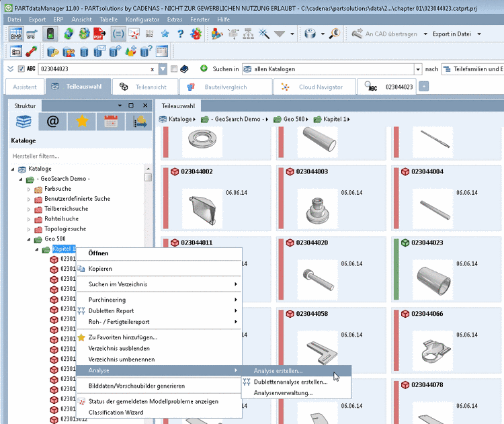The height and width of the screenshot is (424, 504).
Task: Click the traffic light status icon
Action: [50, 34]
